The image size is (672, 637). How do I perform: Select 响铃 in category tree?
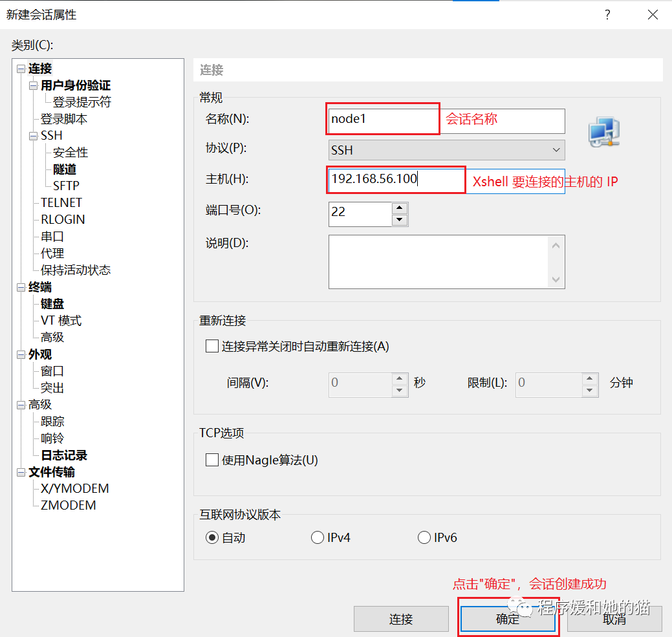click(x=52, y=438)
